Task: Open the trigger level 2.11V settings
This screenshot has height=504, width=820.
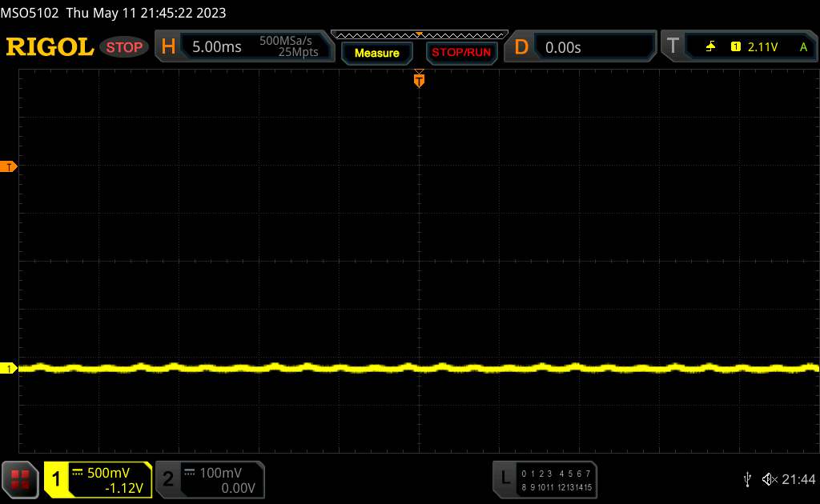Action: (762, 47)
